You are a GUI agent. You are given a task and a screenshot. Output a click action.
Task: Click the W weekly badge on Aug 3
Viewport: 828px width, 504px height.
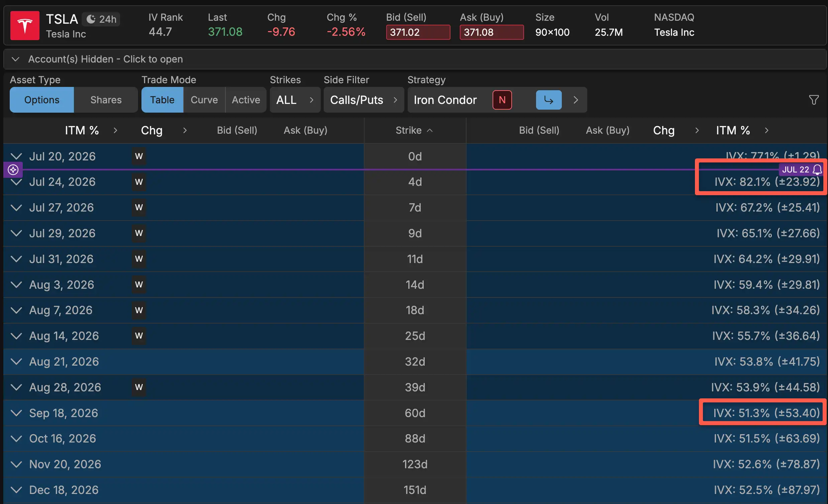pyautogui.click(x=139, y=284)
